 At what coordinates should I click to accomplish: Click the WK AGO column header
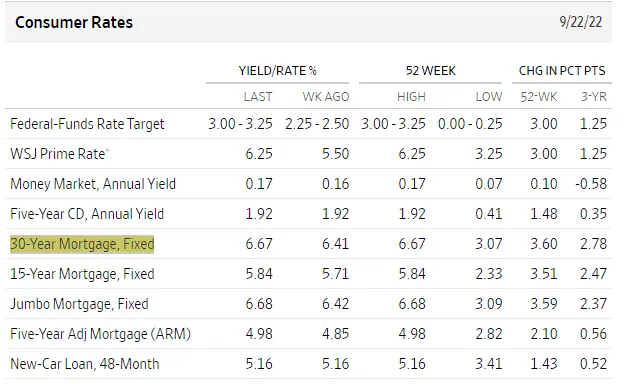tap(326, 97)
